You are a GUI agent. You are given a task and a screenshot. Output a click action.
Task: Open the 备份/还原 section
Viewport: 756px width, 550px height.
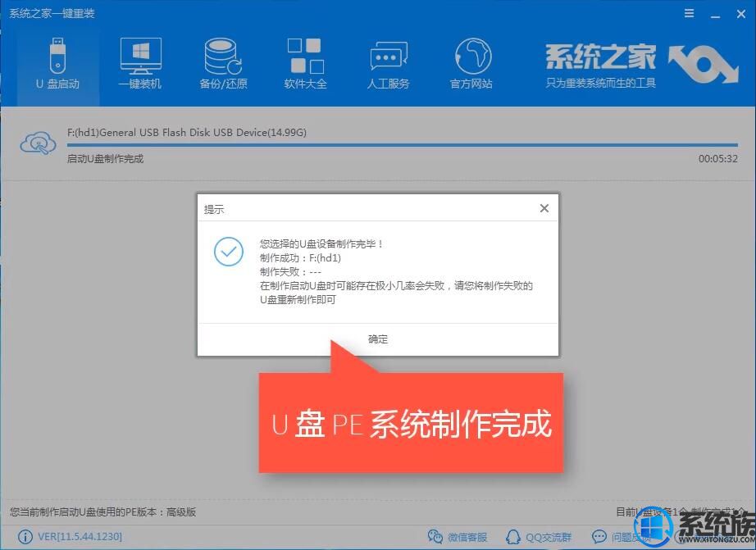(x=223, y=64)
